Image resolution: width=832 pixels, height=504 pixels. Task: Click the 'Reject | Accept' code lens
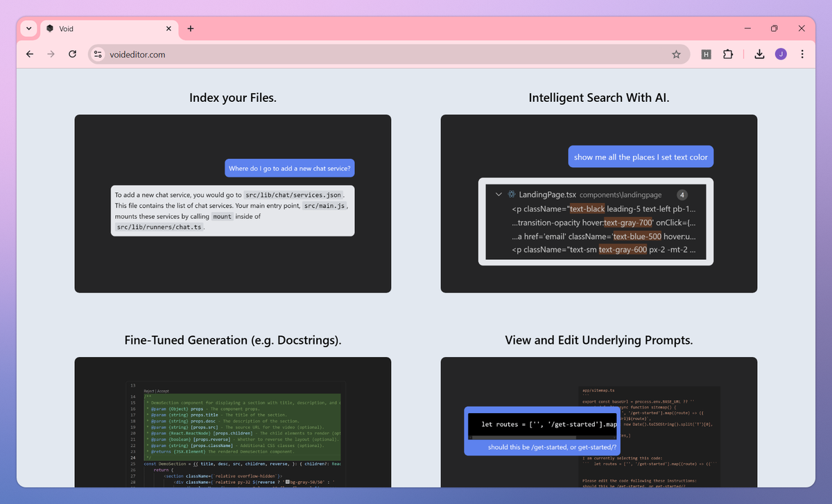[156, 391]
